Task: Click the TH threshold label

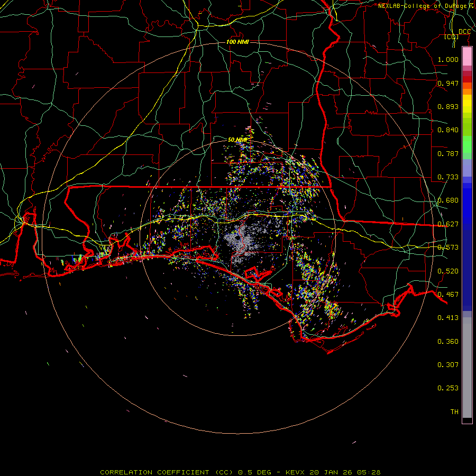Action: 454,411
